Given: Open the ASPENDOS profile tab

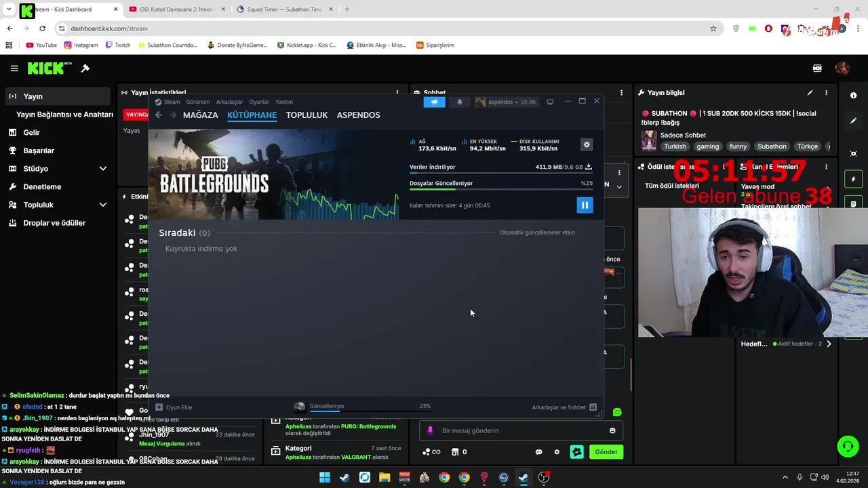Looking at the screenshot, I should 358,115.
